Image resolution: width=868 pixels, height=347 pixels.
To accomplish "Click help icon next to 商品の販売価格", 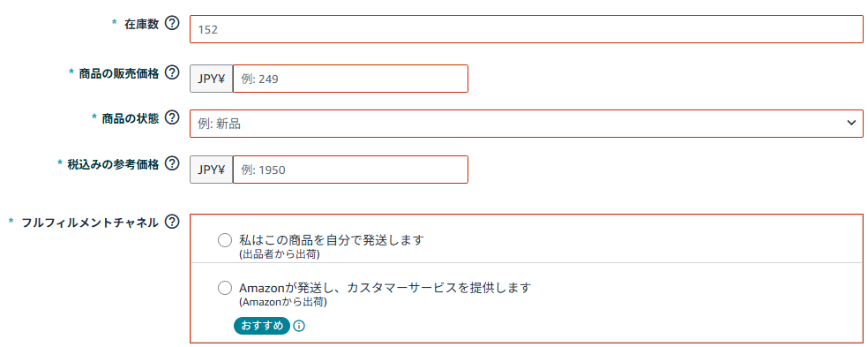I will coord(173,72).
